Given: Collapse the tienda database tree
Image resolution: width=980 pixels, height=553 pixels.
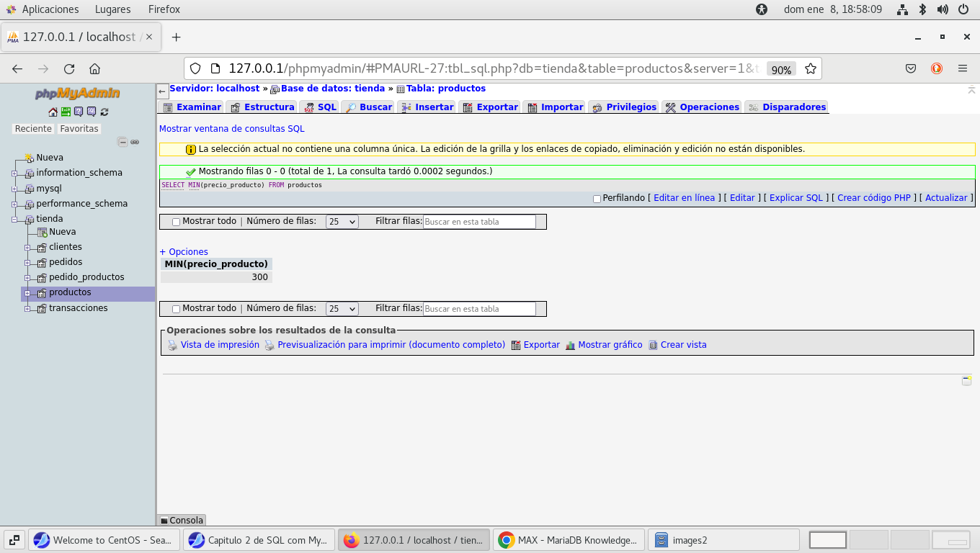Looking at the screenshot, I should [x=14, y=219].
